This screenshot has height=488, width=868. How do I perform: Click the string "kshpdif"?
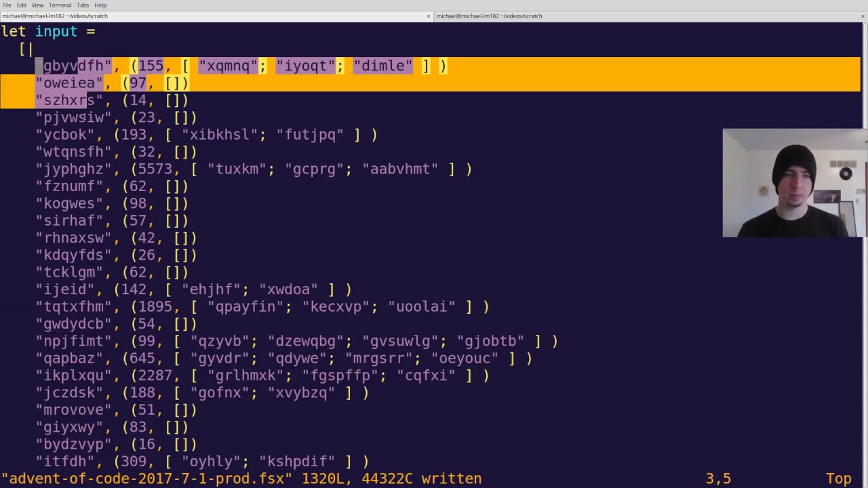[x=297, y=462]
